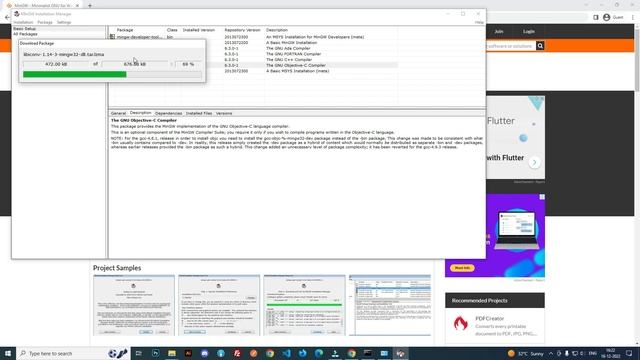Sort by the Package column header
This screenshot has width=640, height=360.
click(x=125, y=30)
